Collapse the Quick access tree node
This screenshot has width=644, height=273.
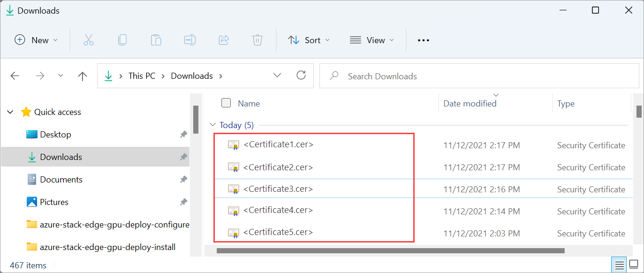[x=10, y=112]
